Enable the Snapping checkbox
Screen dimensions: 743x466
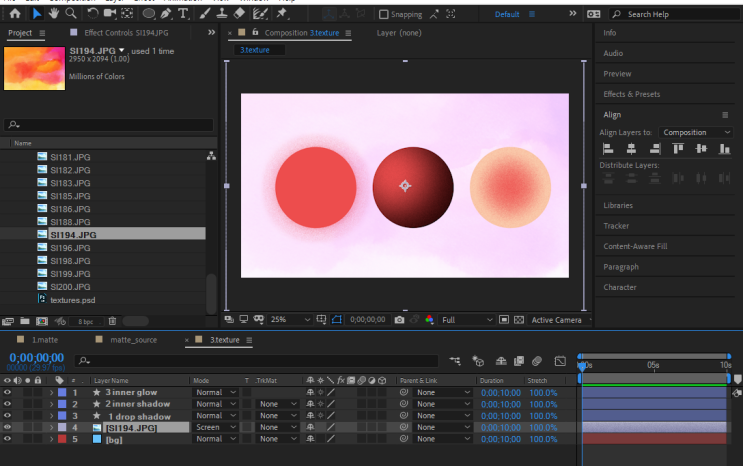click(384, 15)
